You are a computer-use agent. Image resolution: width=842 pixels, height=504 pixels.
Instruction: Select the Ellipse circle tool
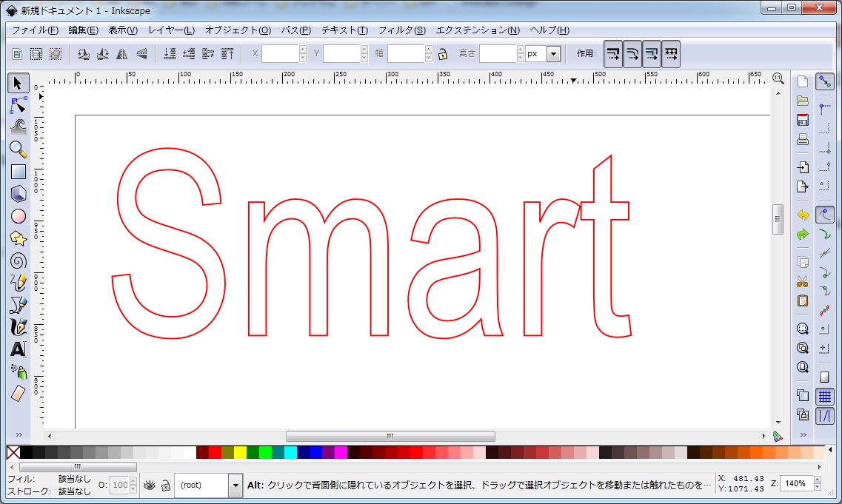coord(18,216)
